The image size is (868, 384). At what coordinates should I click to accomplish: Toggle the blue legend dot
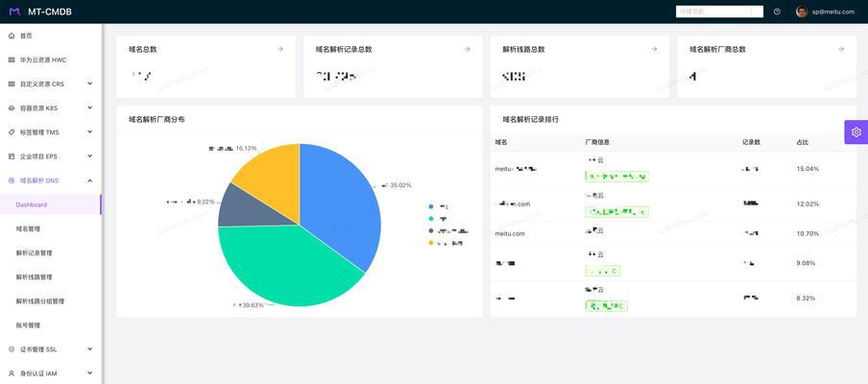[x=431, y=206]
